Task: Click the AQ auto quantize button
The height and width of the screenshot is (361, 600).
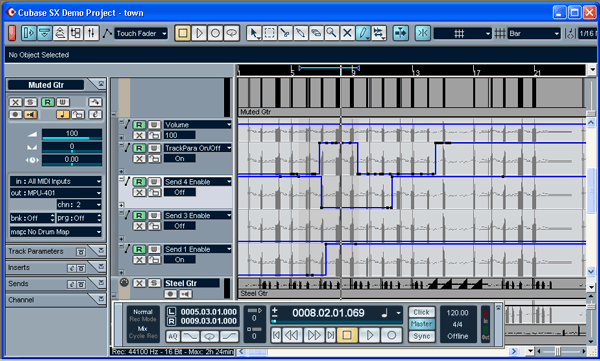Action: tap(173, 336)
